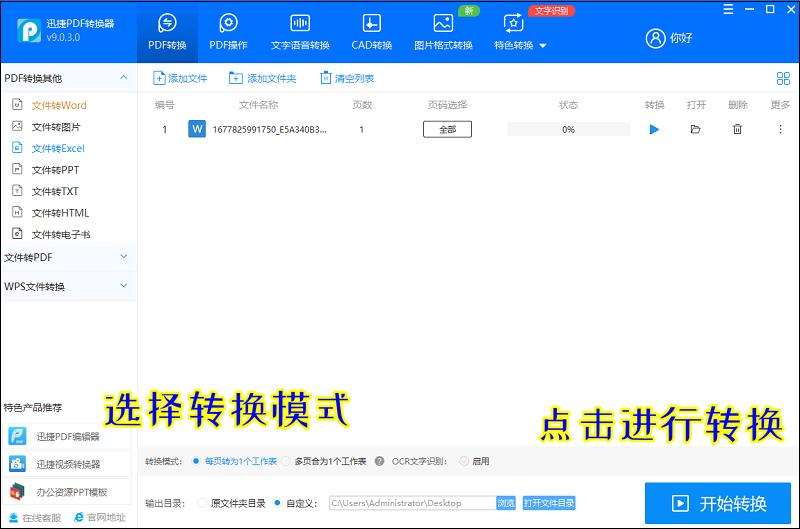Open 迅捷视频转换器 product recommendation
This screenshot has height=529, width=800.
[67, 464]
